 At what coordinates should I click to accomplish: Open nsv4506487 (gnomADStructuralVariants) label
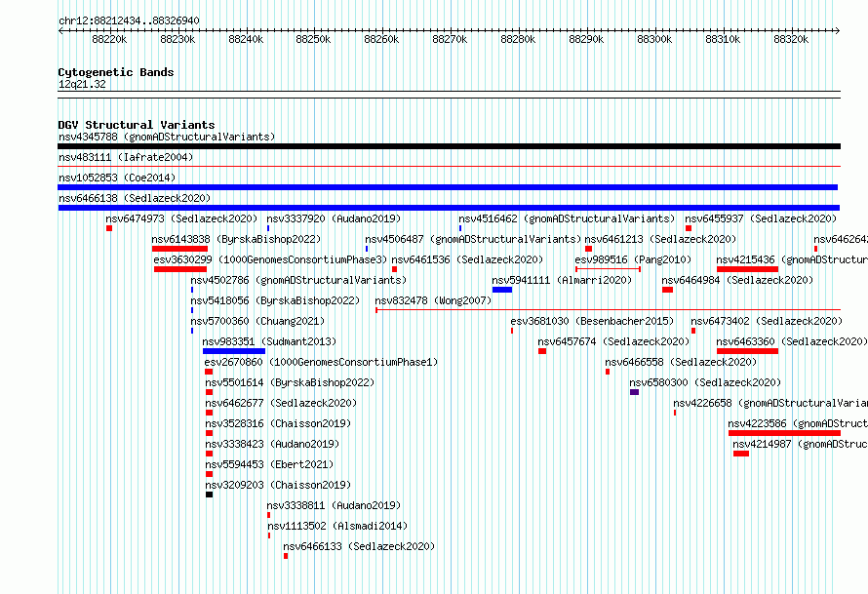point(473,239)
